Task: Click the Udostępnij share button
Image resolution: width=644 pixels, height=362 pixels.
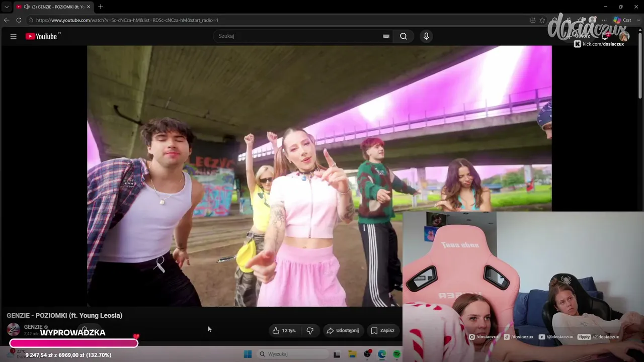Action: (343, 331)
